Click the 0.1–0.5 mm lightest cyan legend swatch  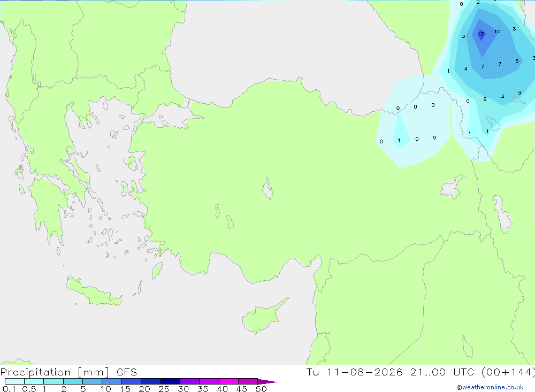click(x=14, y=381)
